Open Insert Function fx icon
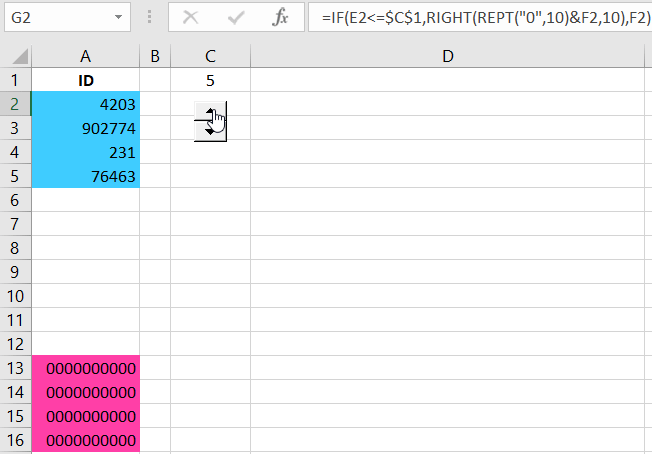 pos(280,17)
